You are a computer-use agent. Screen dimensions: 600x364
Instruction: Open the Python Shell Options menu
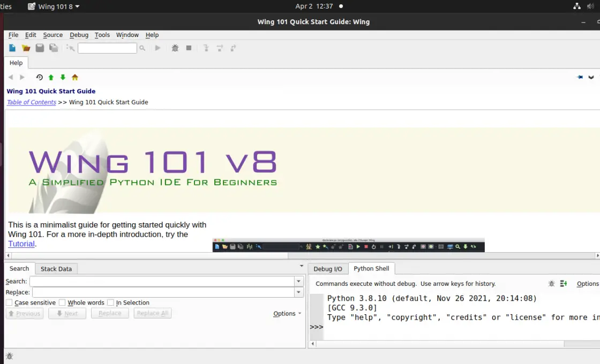click(x=587, y=284)
